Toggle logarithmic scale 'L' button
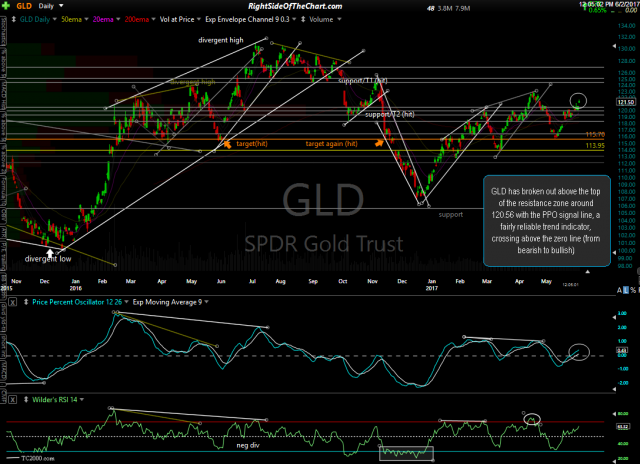This screenshot has width=640, height=464. pyautogui.click(x=626, y=290)
